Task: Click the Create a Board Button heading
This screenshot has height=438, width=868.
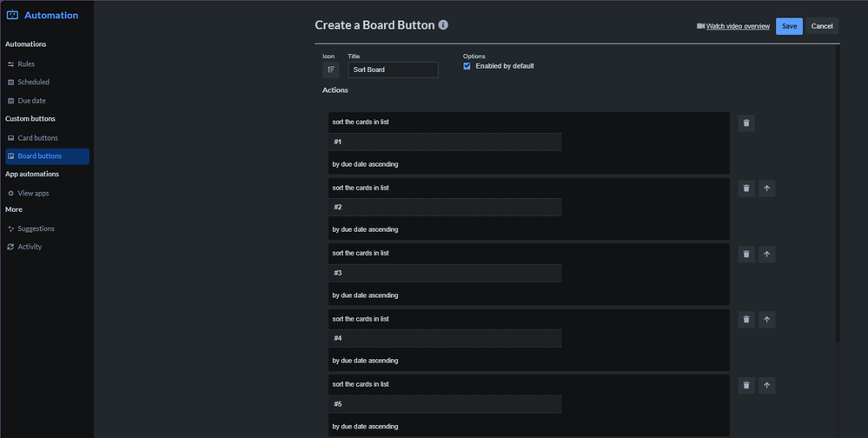Action: [374, 25]
